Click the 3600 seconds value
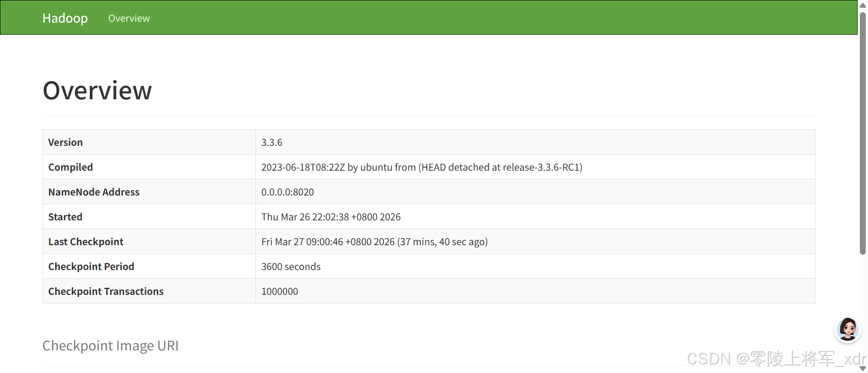The width and height of the screenshot is (868, 373). coord(291,266)
